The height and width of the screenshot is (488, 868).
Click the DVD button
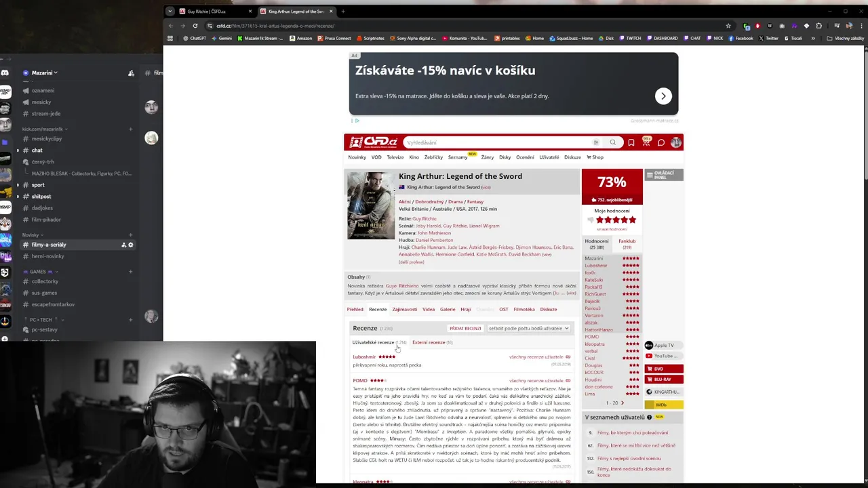664,369
